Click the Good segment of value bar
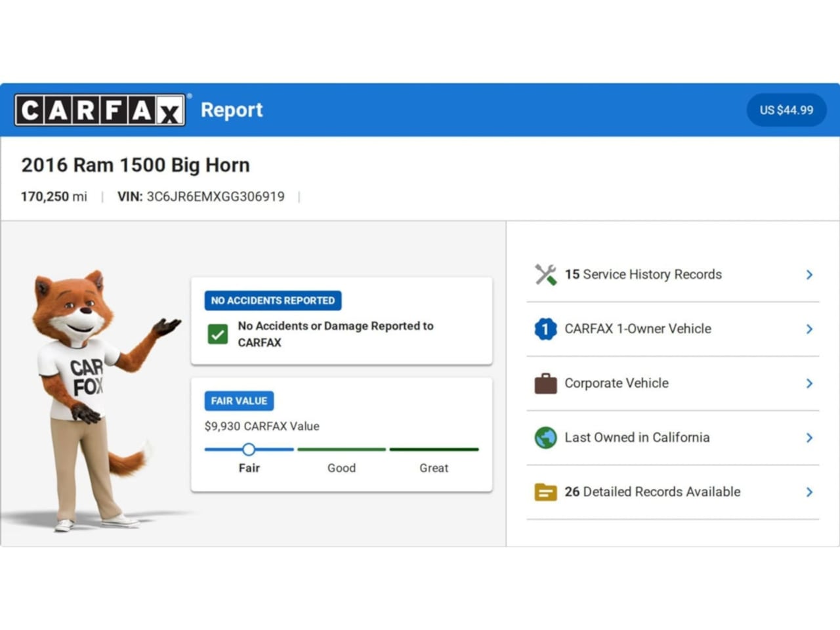The width and height of the screenshot is (840, 630). click(341, 450)
